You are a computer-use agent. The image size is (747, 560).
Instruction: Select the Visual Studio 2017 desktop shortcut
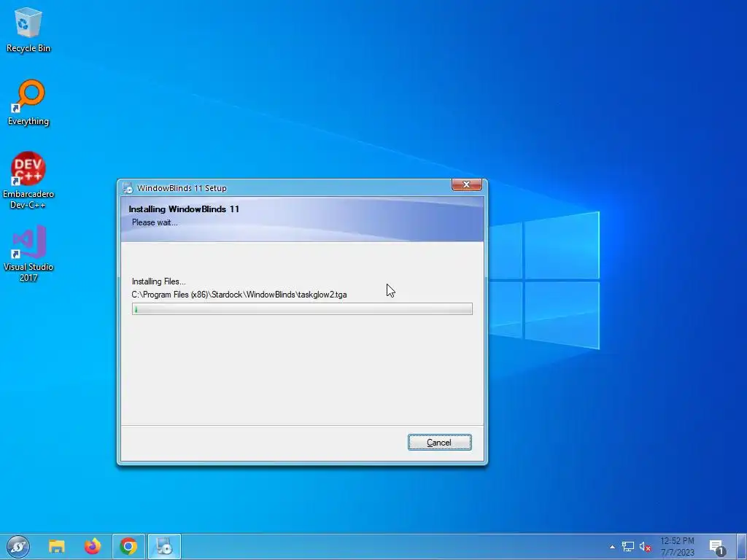coord(28,254)
